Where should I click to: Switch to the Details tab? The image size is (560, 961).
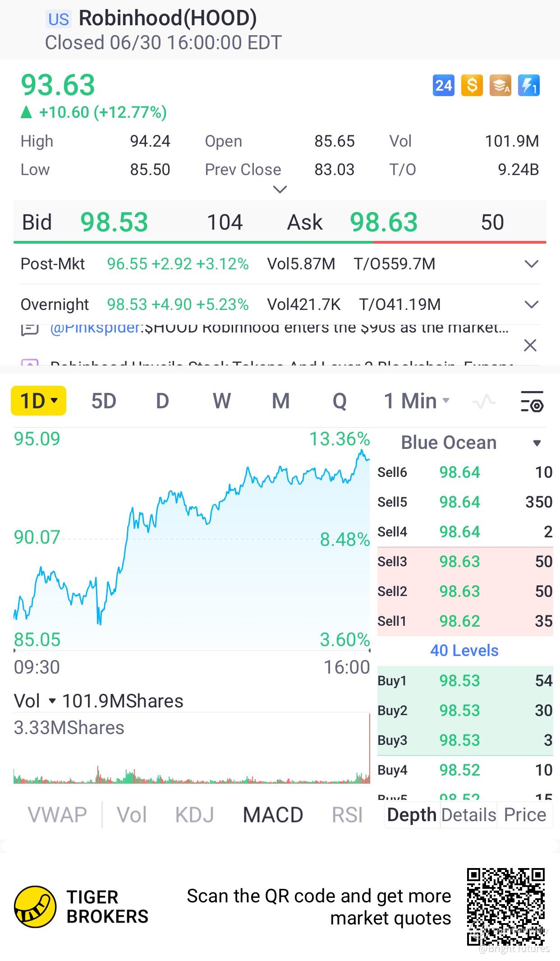pyautogui.click(x=468, y=815)
